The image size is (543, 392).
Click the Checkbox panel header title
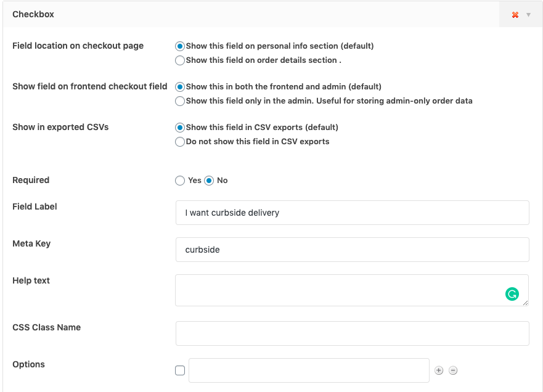[x=33, y=14]
